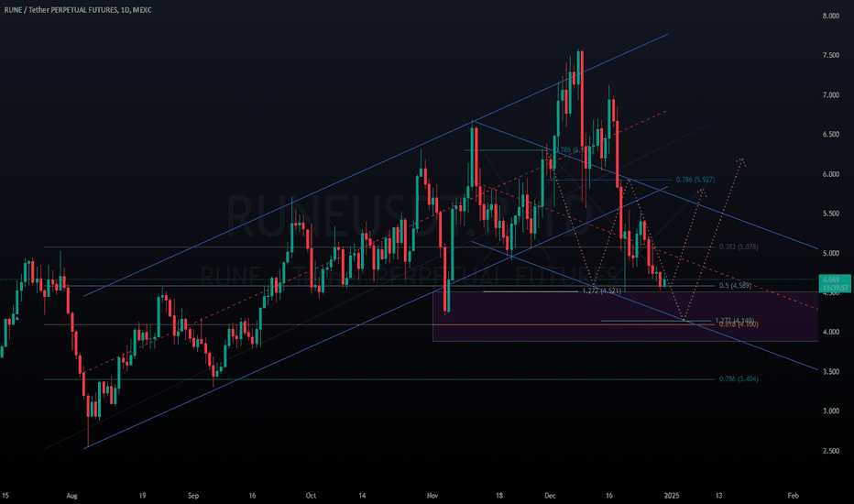This screenshot has height=504, width=854.
Task: Click the 3.500 price axis label
Action: click(x=830, y=372)
